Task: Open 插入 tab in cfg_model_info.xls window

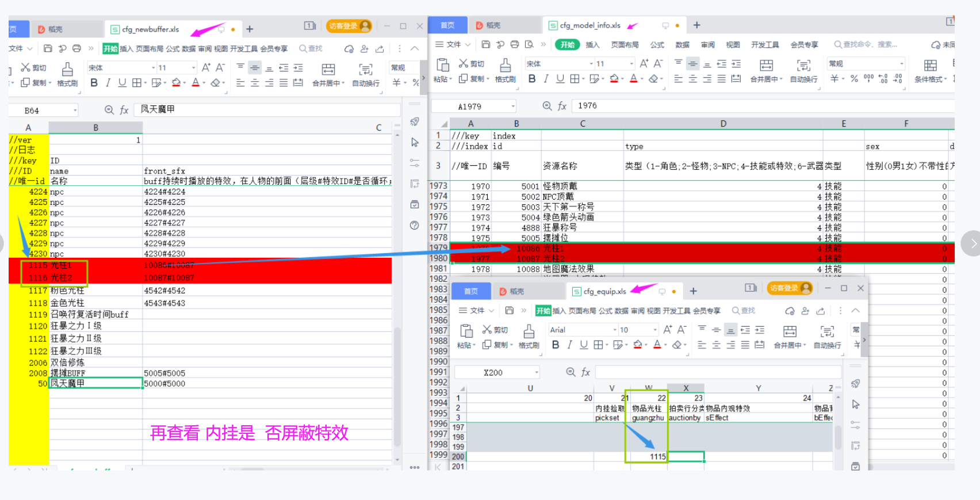Action: coord(592,45)
